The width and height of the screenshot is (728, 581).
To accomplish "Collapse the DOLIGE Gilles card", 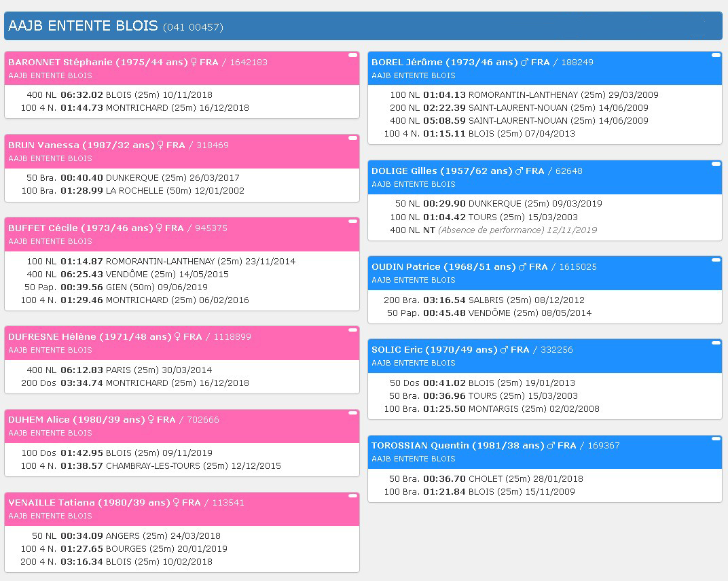I will (x=716, y=164).
